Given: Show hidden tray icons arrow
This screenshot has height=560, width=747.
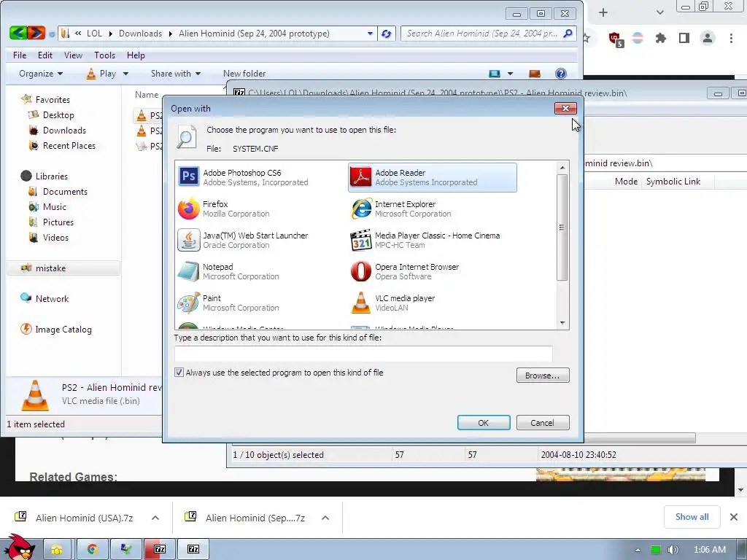Looking at the screenshot, I should point(638,550).
